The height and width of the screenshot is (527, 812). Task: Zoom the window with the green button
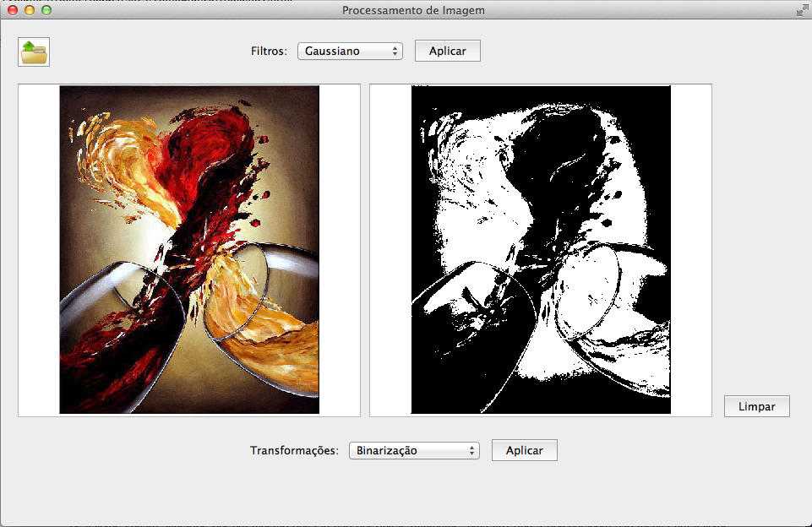pyautogui.click(x=46, y=10)
